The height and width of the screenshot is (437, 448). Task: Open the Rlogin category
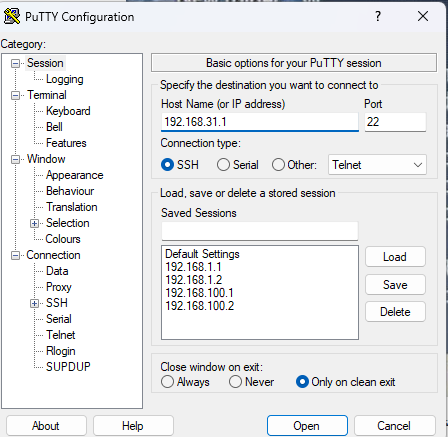(61, 351)
